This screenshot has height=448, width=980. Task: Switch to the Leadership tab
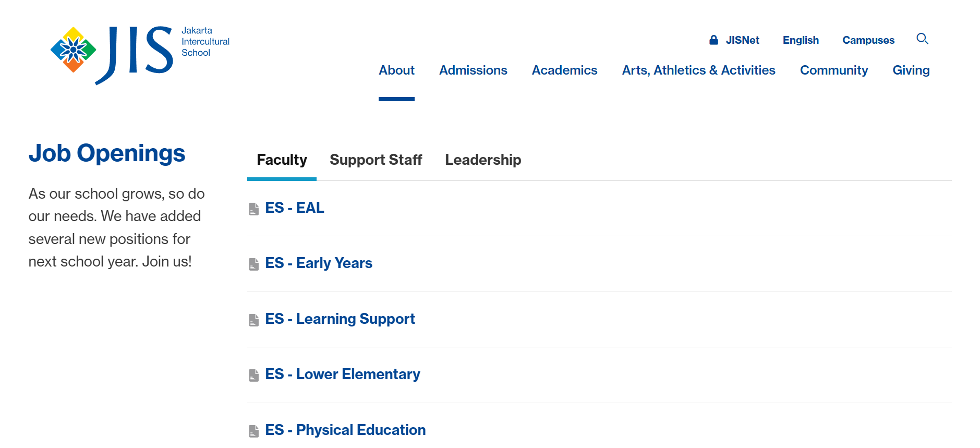(x=483, y=160)
